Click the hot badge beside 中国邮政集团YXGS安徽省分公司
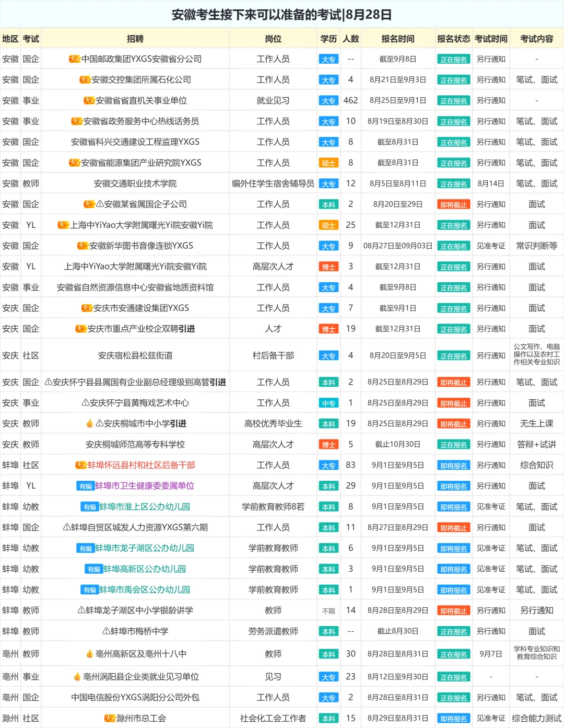 click(x=75, y=59)
